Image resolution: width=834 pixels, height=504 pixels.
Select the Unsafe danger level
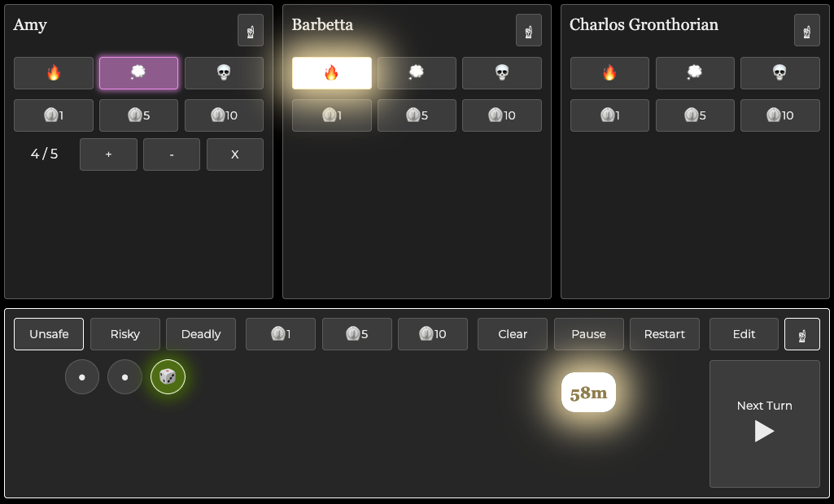49,334
